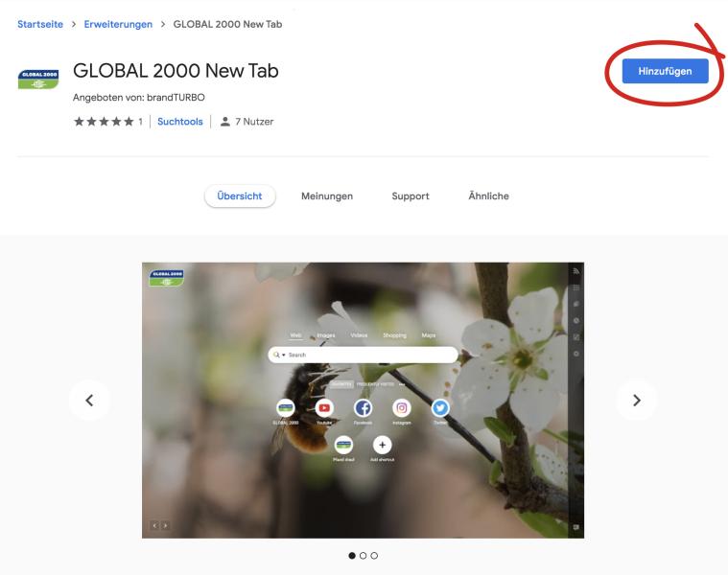Click the GLOBAL 2000 extension logo
728x575 pixels.
point(39,81)
